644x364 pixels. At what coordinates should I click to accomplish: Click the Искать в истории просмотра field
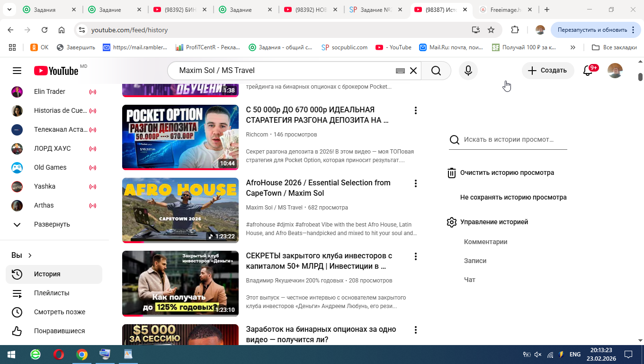(x=509, y=140)
